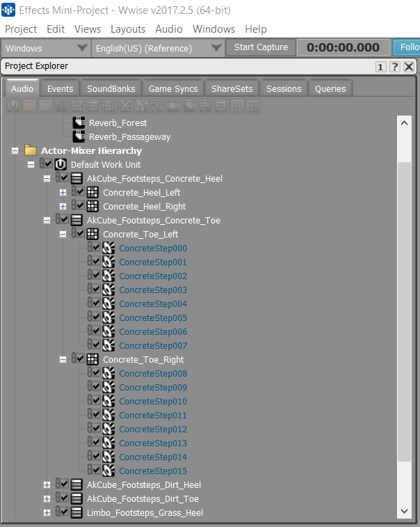Open the Help menu
420x527 pixels.
pos(256,29)
